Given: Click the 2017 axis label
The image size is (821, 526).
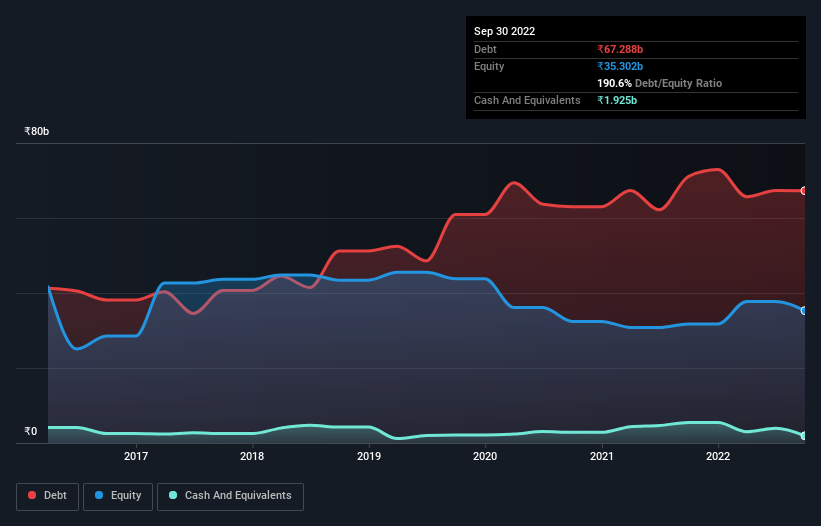Looking at the screenshot, I should point(136,456).
